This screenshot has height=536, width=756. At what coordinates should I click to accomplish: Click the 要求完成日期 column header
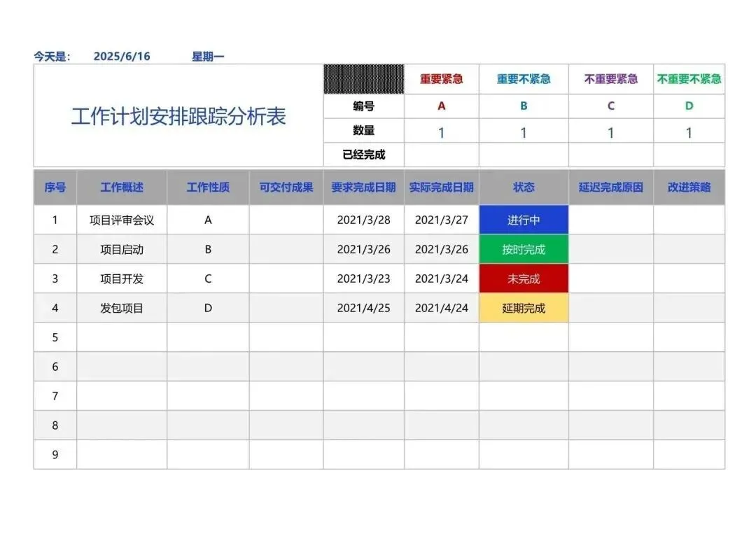[x=363, y=188]
